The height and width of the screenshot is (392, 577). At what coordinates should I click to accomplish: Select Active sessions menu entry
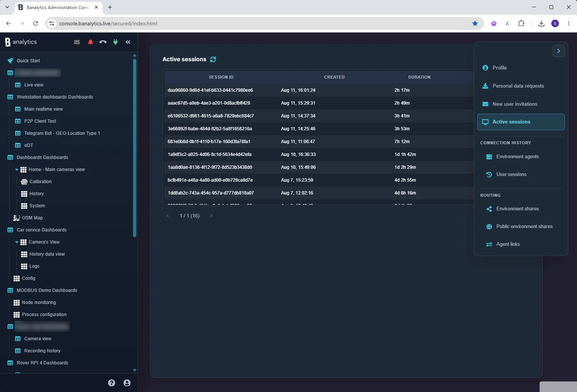pyautogui.click(x=521, y=122)
